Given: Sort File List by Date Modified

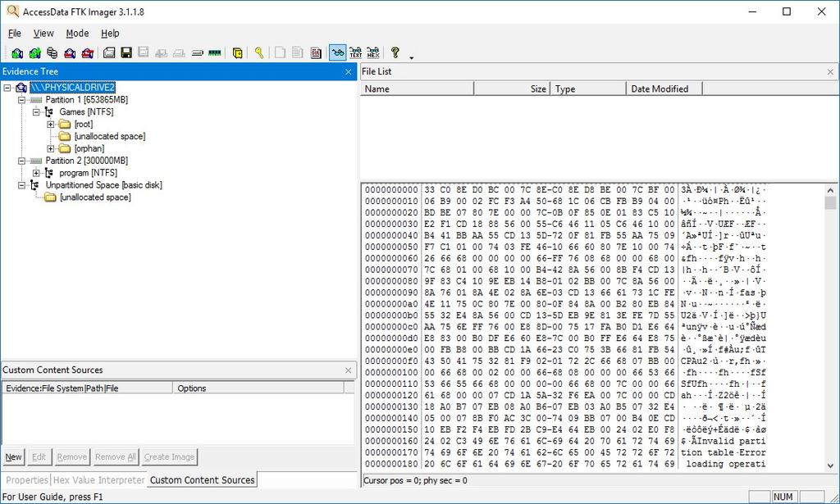Looking at the screenshot, I should (664, 89).
